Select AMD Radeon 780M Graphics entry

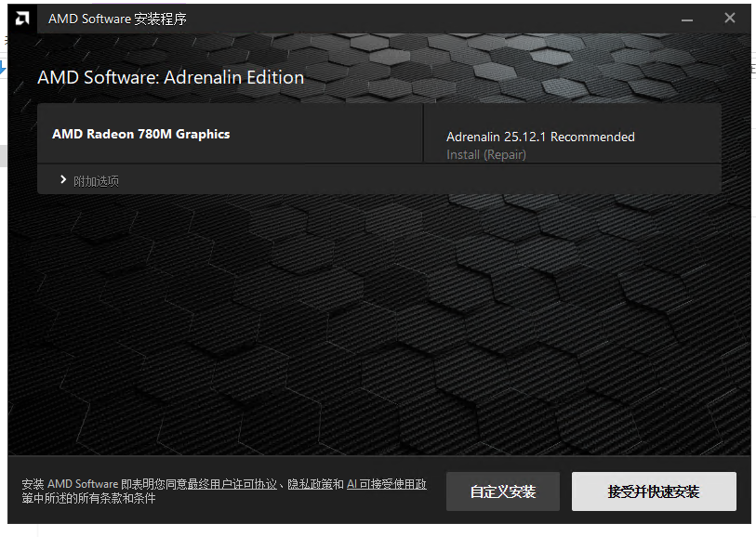140,134
